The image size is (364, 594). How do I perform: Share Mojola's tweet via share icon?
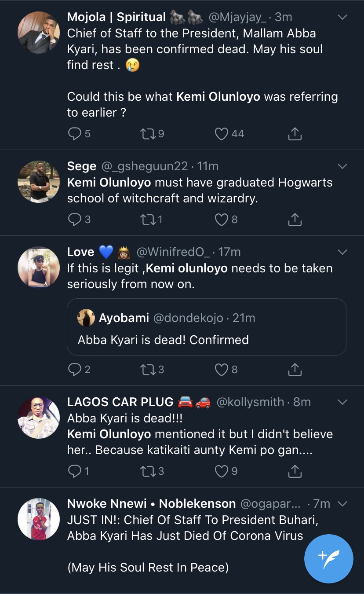[x=295, y=134]
